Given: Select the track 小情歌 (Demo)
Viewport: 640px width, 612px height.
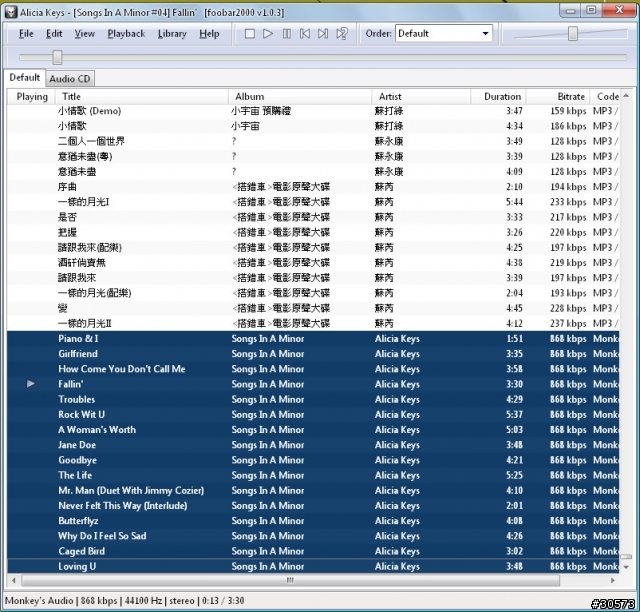Looking at the screenshot, I should pyautogui.click(x=313, y=111).
